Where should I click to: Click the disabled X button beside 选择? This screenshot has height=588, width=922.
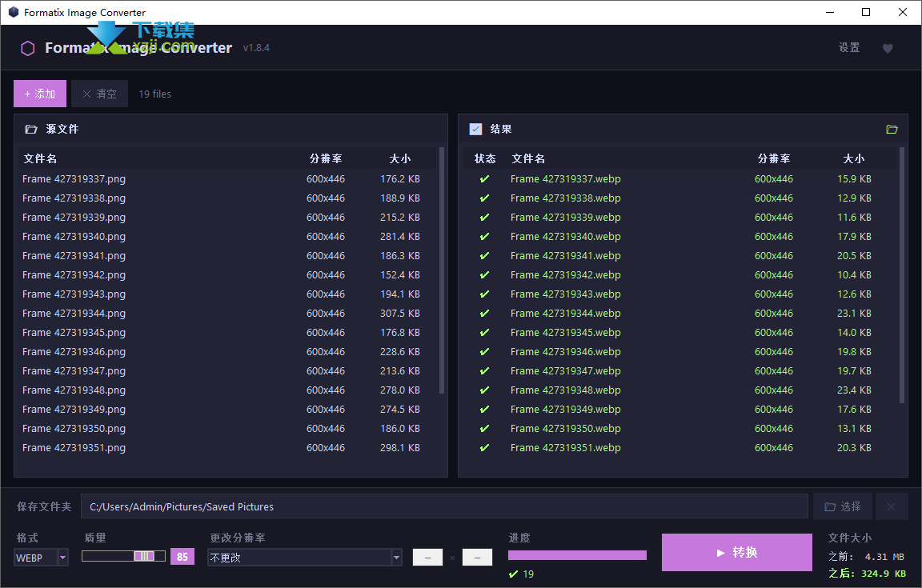[891, 507]
